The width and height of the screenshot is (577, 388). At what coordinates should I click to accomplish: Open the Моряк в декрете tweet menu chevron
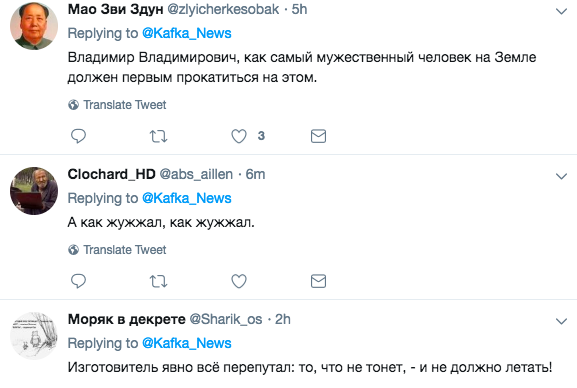pos(561,321)
